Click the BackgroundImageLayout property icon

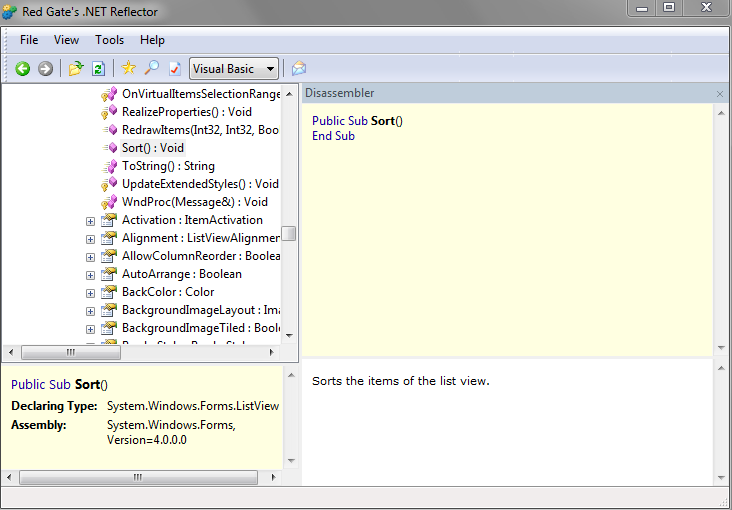click(109, 310)
